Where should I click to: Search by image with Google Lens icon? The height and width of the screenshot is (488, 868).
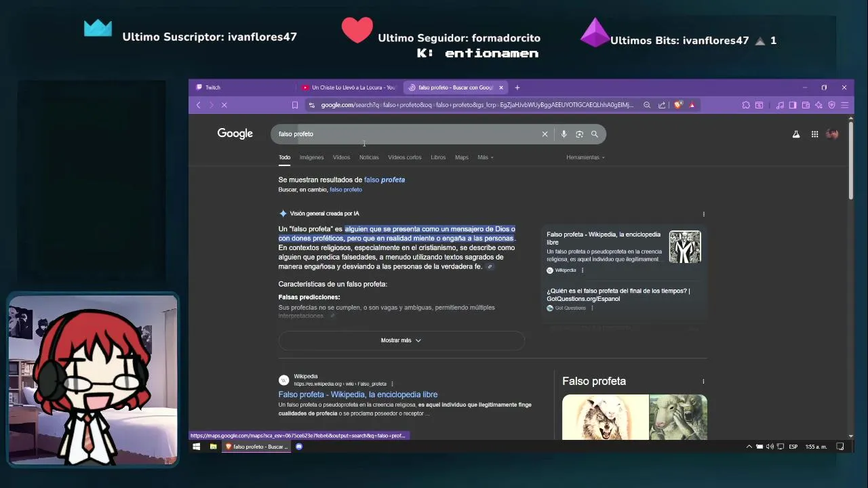tap(579, 134)
